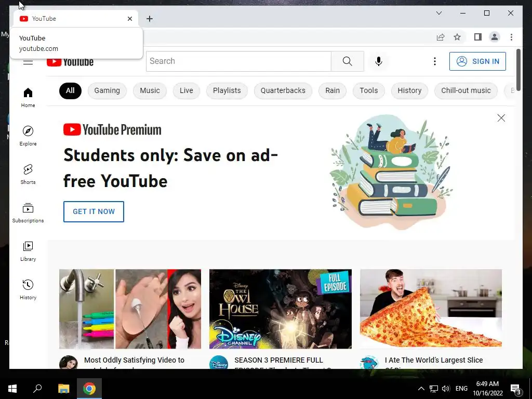Viewport: 532px width, 399px height.
Task: Bookmark this tab with the star icon
Action: [x=457, y=37]
